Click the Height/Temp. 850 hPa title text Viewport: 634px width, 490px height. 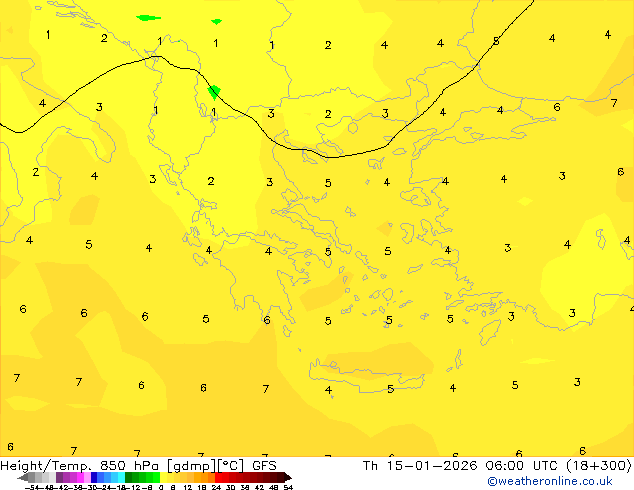(x=81, y=465)
